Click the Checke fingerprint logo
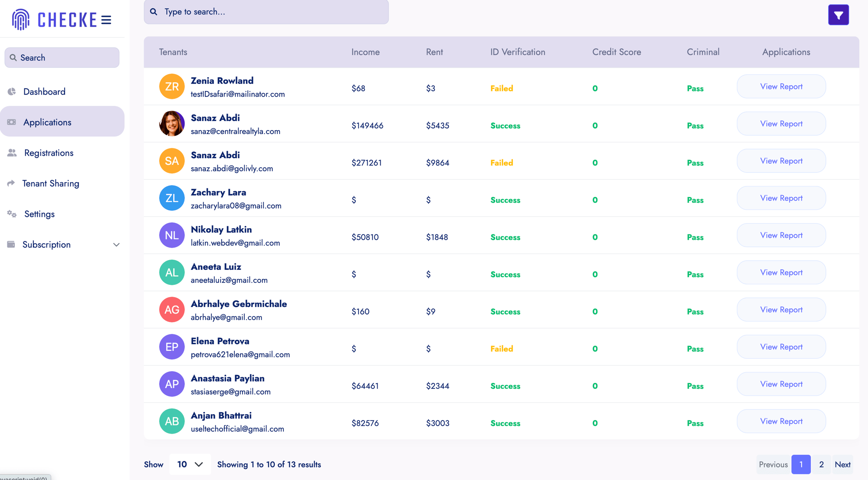This screenshot has height=480, width=868. click(20, 20)
